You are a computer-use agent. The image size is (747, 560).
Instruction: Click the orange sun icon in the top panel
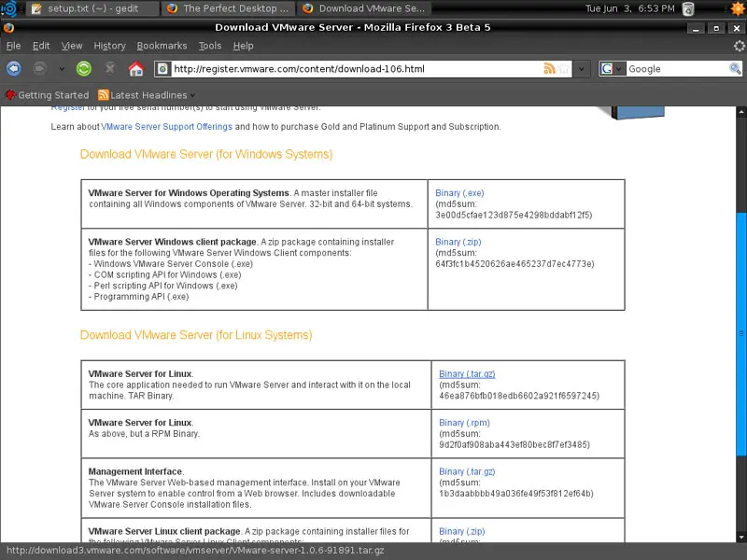pos(738,8)
